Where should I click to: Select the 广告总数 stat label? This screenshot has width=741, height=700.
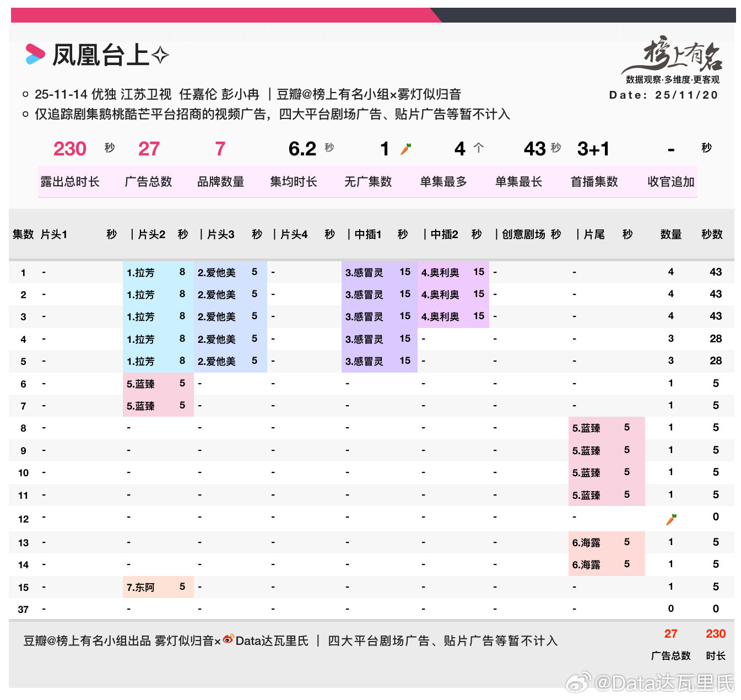click(149, 182)
